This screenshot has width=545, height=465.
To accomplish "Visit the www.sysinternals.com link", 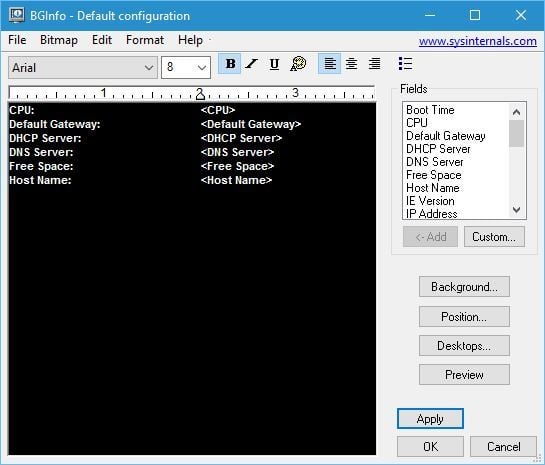I will (x=478, y=41).
